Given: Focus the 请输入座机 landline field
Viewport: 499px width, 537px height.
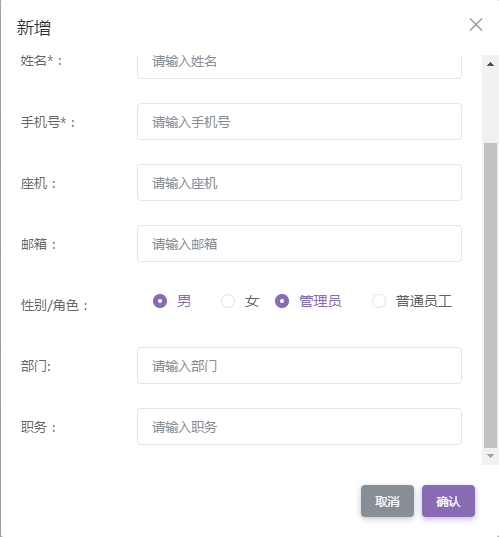Looking at the screenshot, I should (299, 183).
